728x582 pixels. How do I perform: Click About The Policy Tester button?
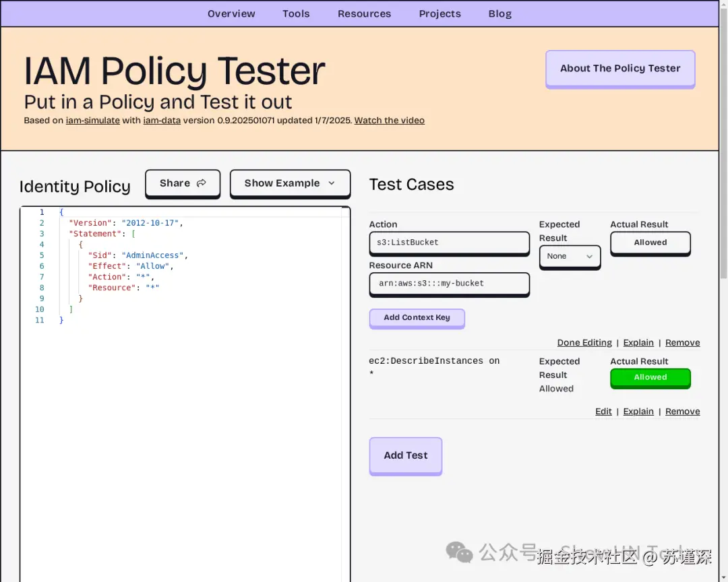[620, 69]
